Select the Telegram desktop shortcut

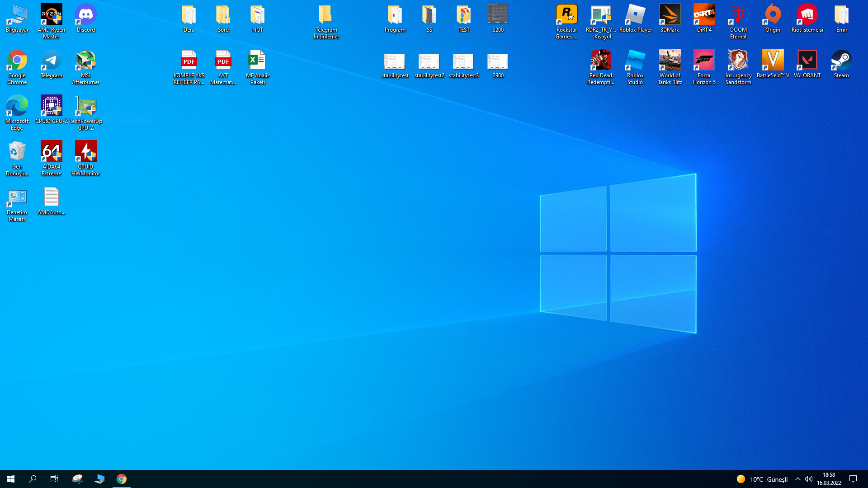(x=52, y=65)
